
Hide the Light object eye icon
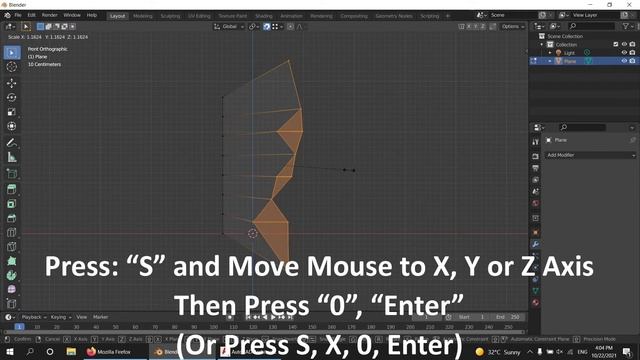tap(624, 53)
